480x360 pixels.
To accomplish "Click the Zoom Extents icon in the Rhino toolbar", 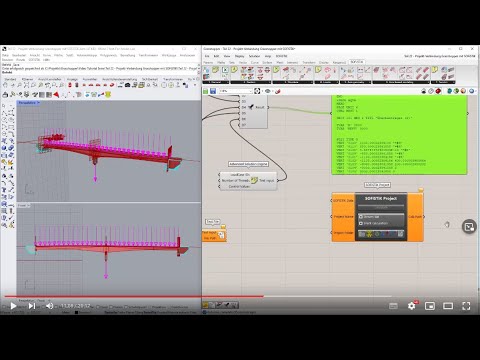I will 26,85.
